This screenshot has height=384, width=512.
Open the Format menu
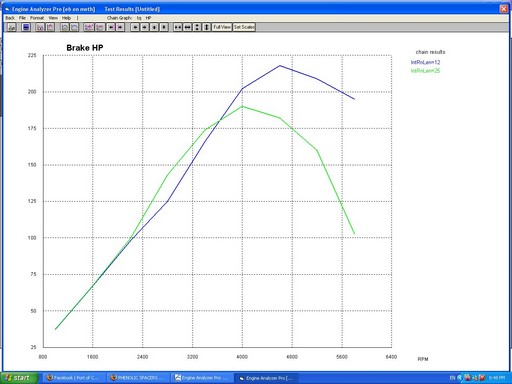coord(37,18)
